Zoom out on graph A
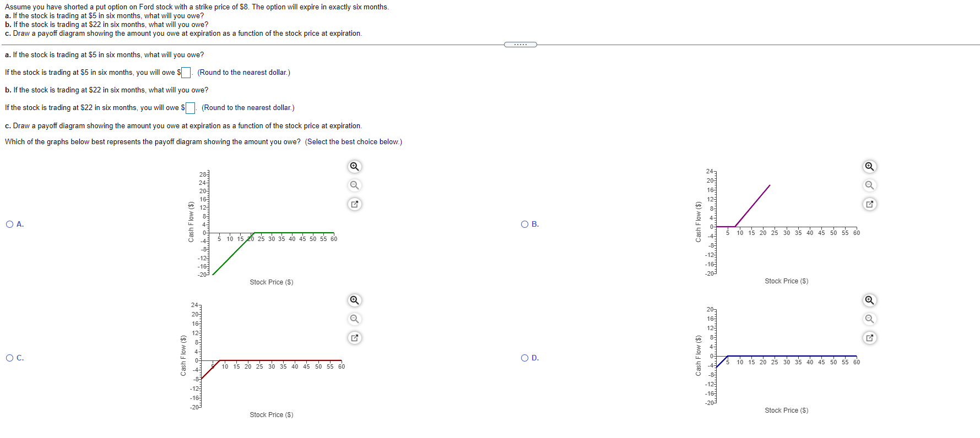The image size is (980, 438). [355, 185]
